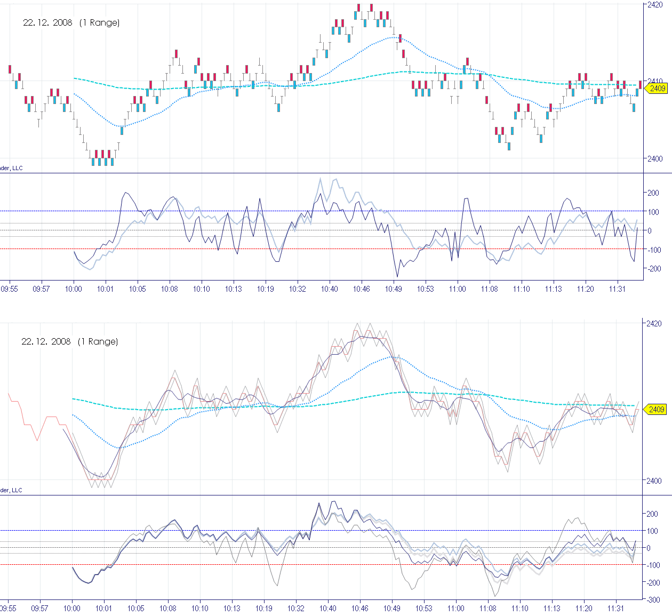Click the 10:49 time label under line chart

point(392,609)
